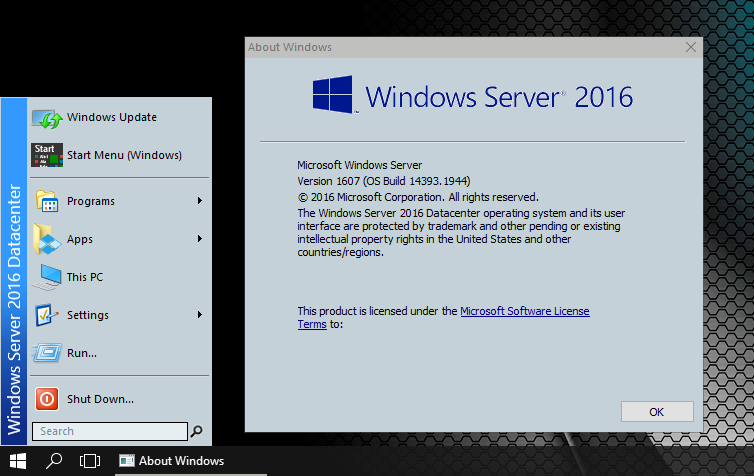
Task: Click the About Windows title bar text
Action: pyautogui.click(x=290, y=47)
